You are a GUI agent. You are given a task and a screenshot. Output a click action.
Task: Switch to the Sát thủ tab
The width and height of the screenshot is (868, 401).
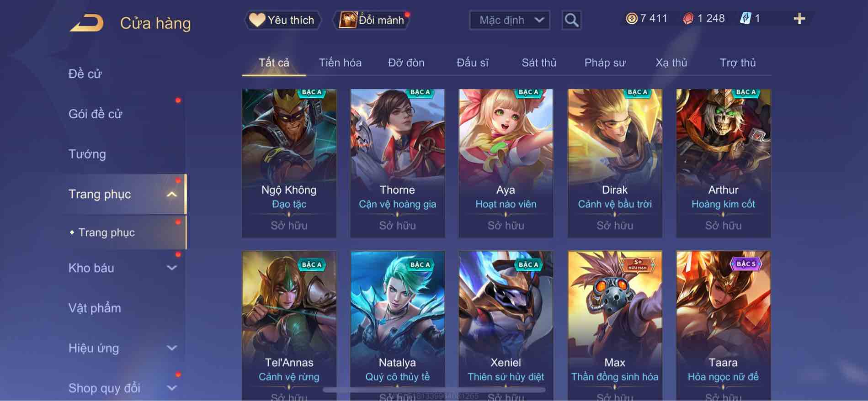click(539, 63)
